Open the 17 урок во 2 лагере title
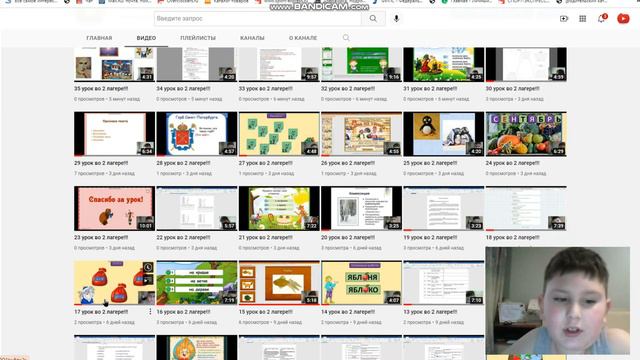Screen dimensions: 640x360 pyautogui.click(x=101, y=312)
